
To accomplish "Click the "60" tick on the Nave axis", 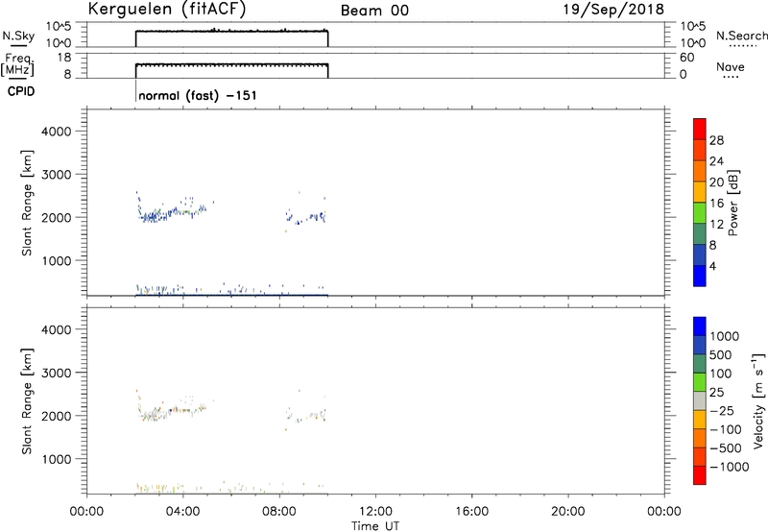I will tap(687, 58).
